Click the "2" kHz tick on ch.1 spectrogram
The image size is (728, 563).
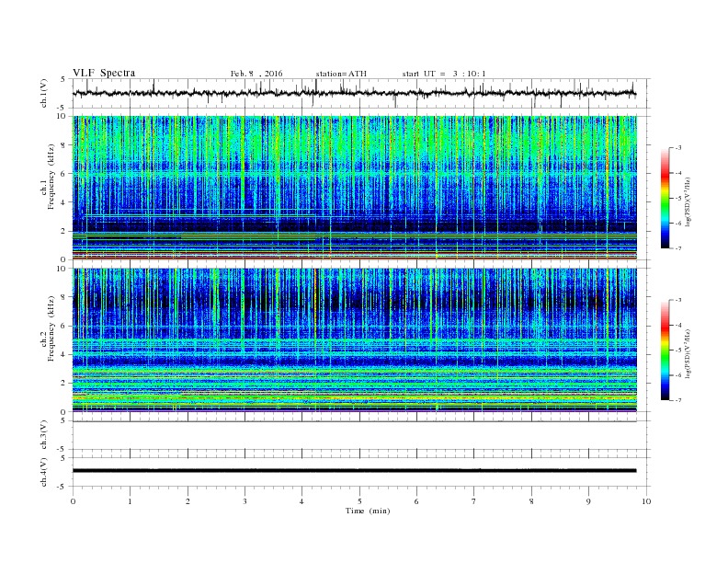click(63, 231)
